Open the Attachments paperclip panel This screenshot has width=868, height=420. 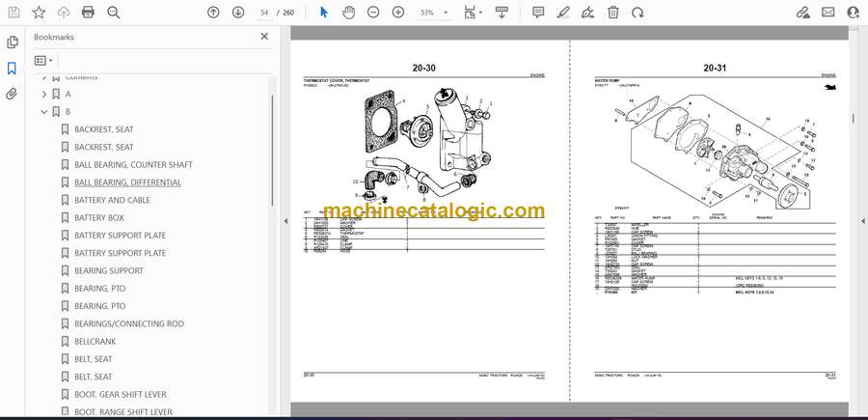click(x=12, y=95)
